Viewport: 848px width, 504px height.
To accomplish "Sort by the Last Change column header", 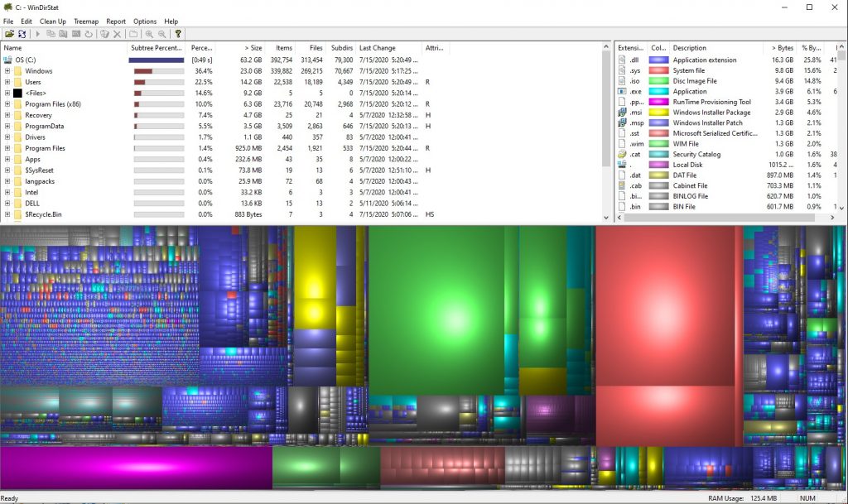I will 389,48.
